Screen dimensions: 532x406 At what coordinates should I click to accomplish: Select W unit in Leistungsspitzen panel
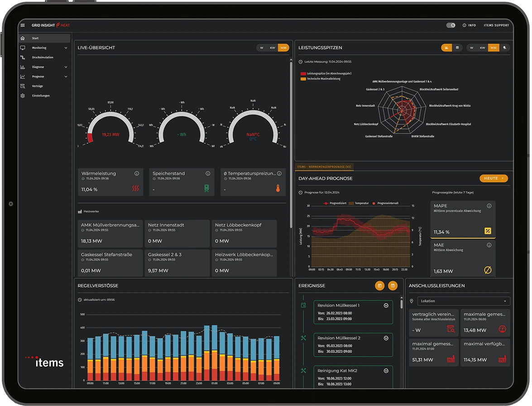click(472, 48)
